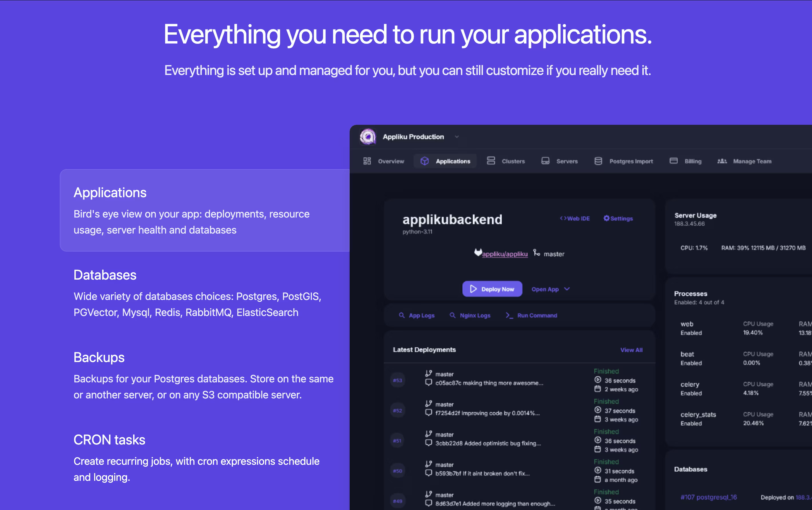Screen dimensions: 812x510
Task: Open the Billing tab
Action: click(686, 161)
